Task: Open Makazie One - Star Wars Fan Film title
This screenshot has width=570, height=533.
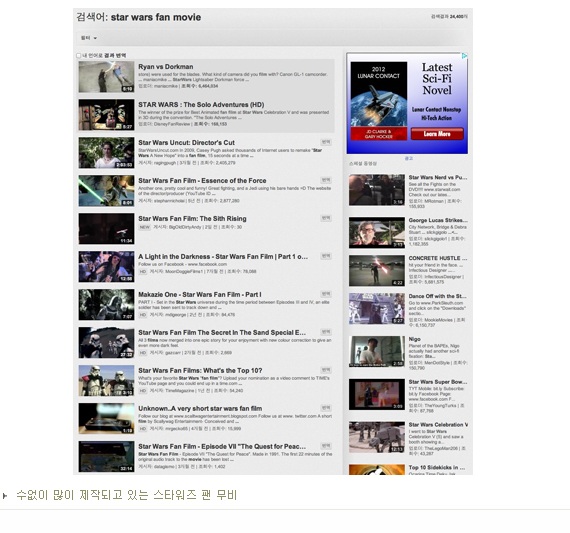Action: [200, 295]
